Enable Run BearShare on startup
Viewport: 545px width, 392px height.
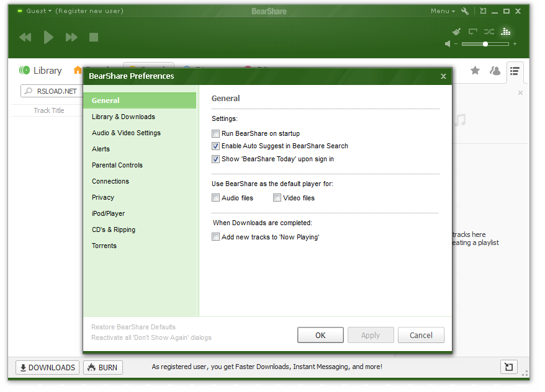point(215,133)
